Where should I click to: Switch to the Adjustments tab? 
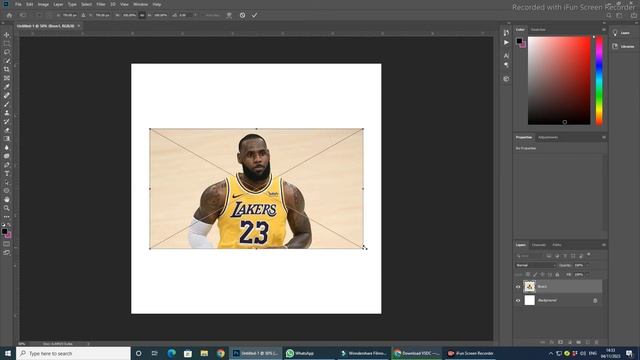click(548, 137)
